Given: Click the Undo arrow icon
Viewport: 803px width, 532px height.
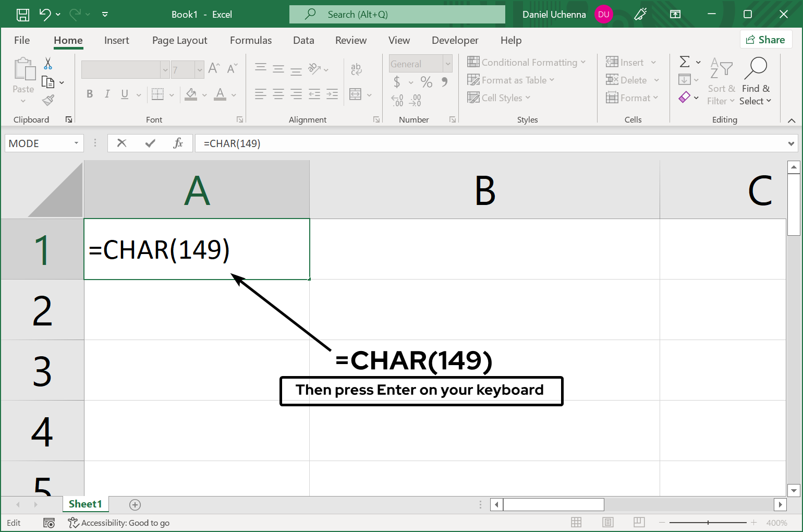Looking at the screenshot, I should (x=45, y=15).
